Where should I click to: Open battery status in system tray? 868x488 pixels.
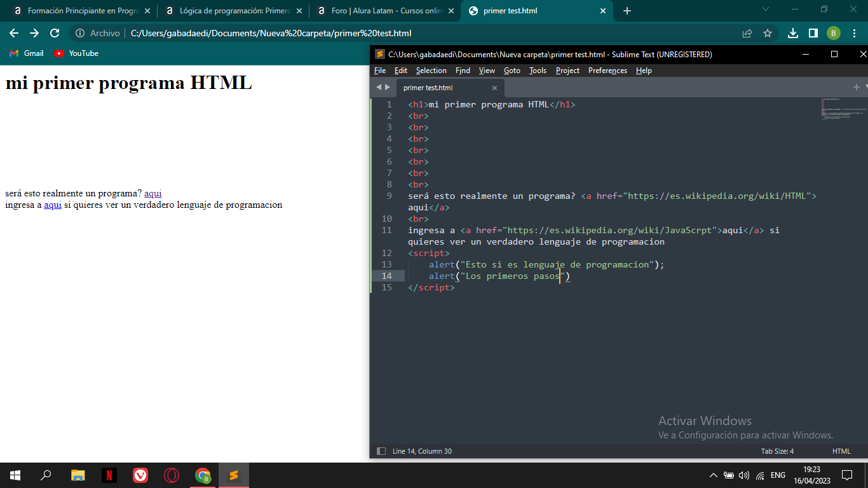(x=729, y=475)
